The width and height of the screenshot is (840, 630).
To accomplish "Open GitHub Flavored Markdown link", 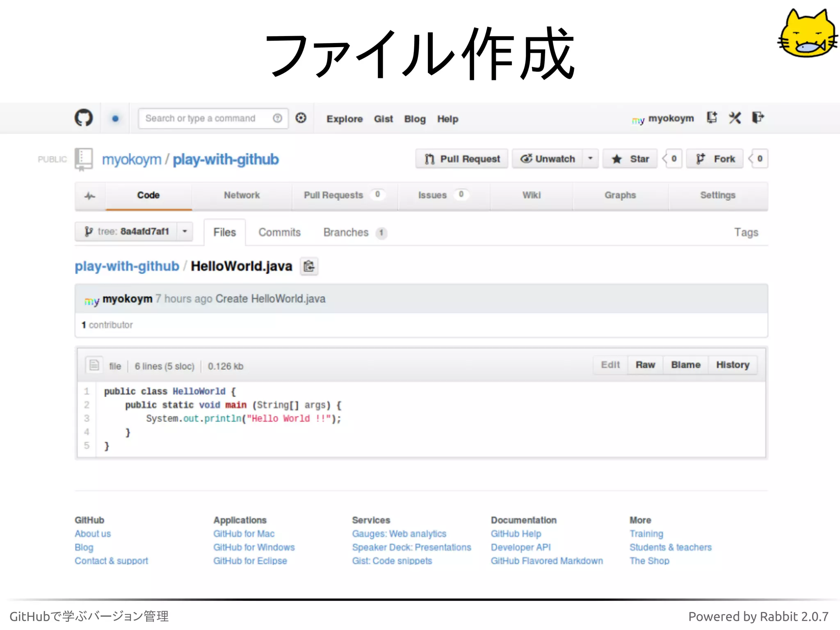I will click(547, 561).
